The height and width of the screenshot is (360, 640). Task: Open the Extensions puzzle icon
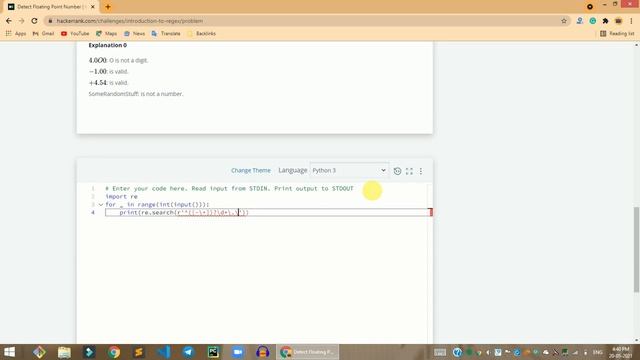click(605, 21)
